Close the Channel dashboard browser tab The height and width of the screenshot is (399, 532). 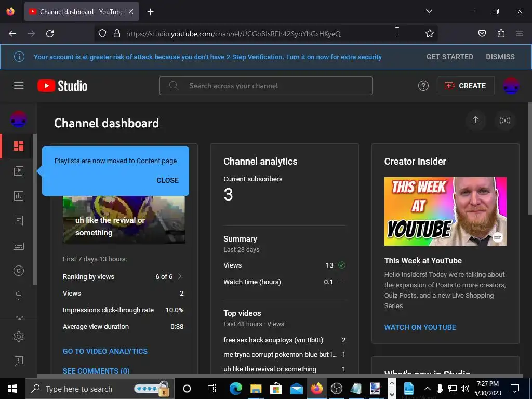pos(131,11)
